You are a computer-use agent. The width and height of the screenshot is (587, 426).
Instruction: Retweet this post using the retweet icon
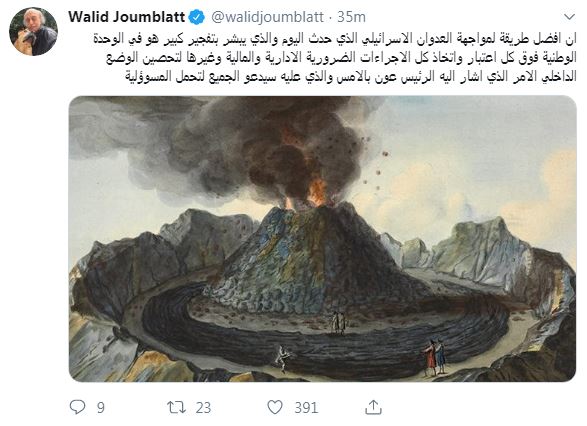click(x=176, y=407)
